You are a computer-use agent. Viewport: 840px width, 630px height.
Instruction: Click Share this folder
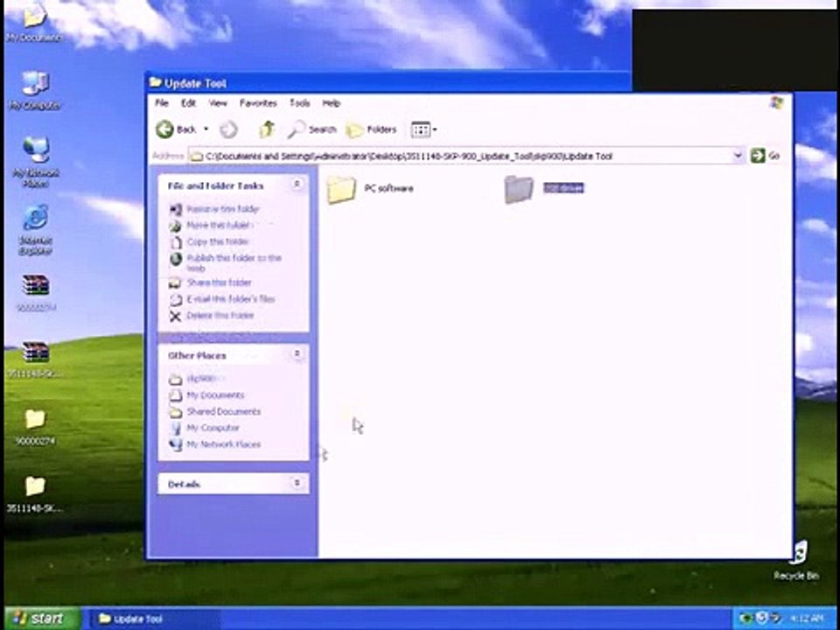click(x=211, y=283)
